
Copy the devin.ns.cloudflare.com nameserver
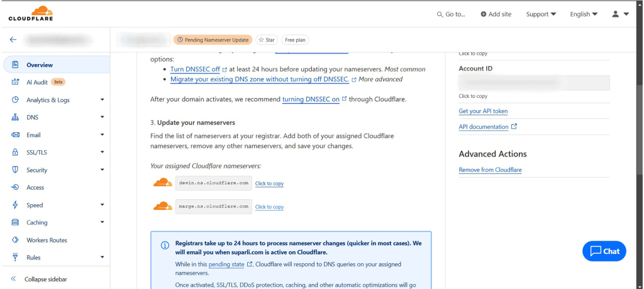[x=269, y=183]
